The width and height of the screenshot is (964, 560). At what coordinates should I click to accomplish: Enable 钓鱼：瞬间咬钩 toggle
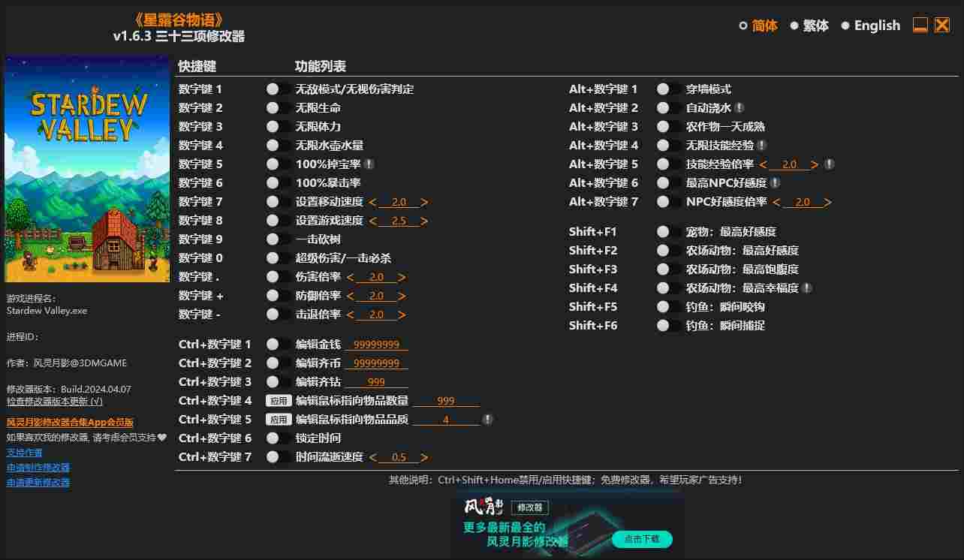coord(669,306)
